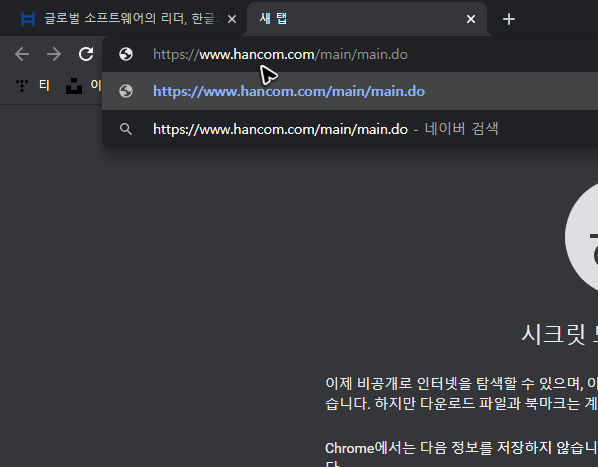The image size is (598, 467).
Task: Open the 이 bookmark with black icon
Action: (83, 85)
